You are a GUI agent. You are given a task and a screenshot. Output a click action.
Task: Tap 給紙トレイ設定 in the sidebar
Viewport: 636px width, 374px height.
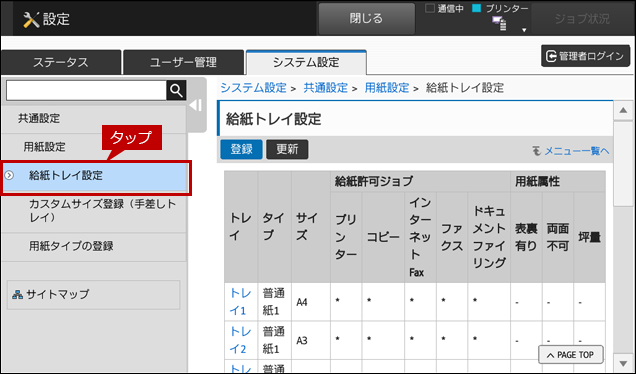[96, 176]
